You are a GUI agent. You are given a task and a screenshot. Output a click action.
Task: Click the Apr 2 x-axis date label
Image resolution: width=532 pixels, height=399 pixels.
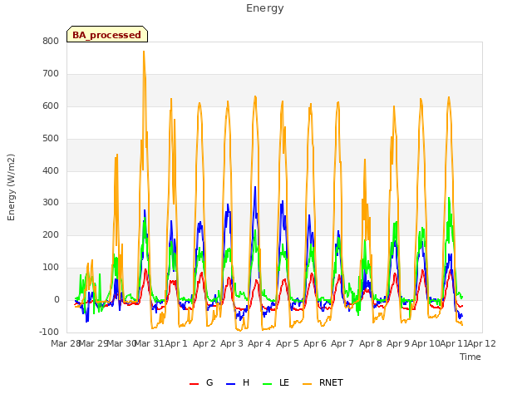pyautogui.click(x=204, y=343)
